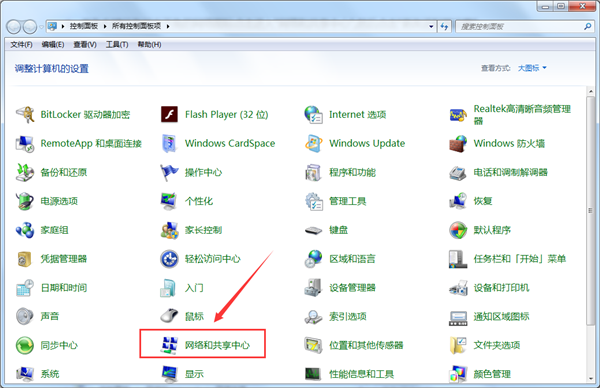Click the vertical scrollbar thumb
The image size is (600, 388).
590,210
